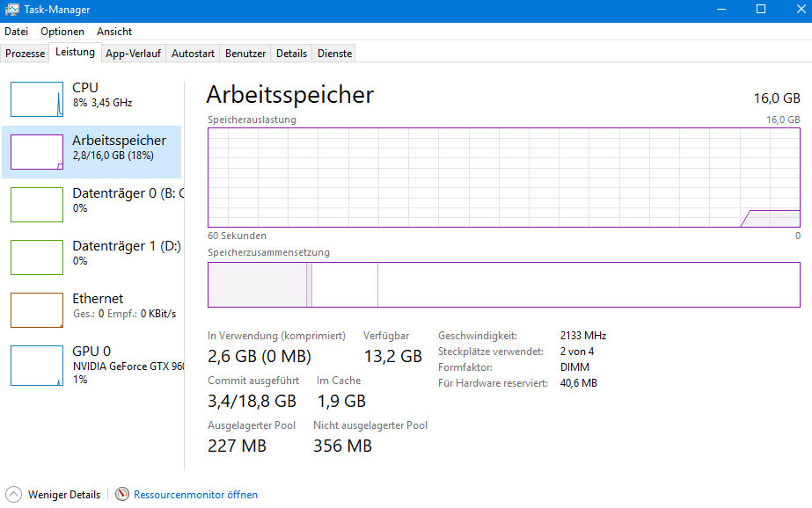
Task: Click the Speicherzusammensetzung memory composition bar
Action: pos(503,285)
